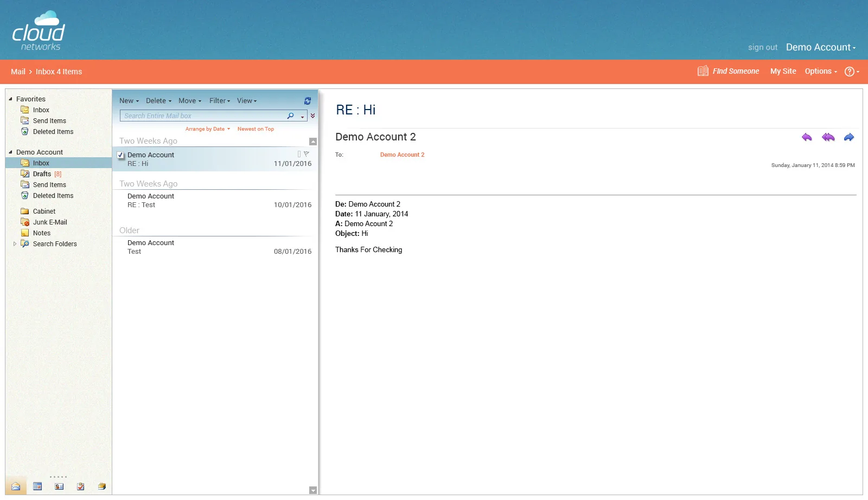Screen dimensions: 868x500
Task: Open the View menu
Action: coord(247,101)
